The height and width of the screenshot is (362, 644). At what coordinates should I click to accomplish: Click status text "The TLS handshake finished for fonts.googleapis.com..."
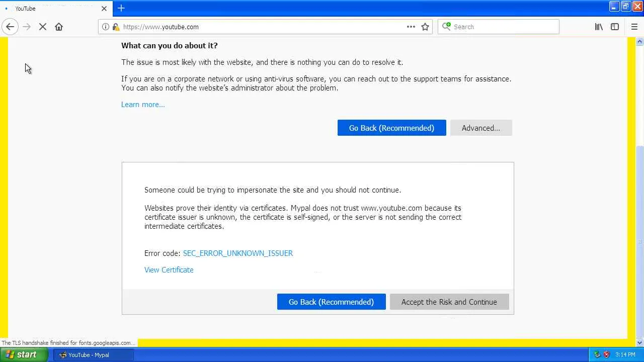point(68,343)
